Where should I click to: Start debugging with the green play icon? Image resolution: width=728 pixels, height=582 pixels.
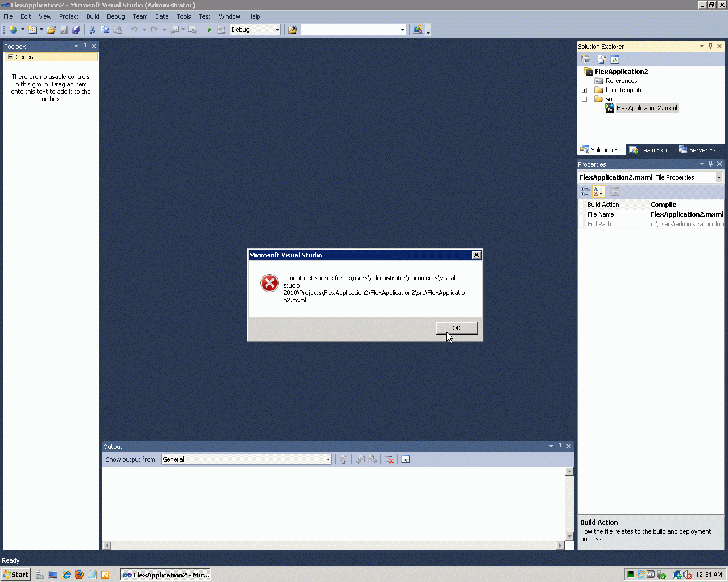tap(209, 30)
